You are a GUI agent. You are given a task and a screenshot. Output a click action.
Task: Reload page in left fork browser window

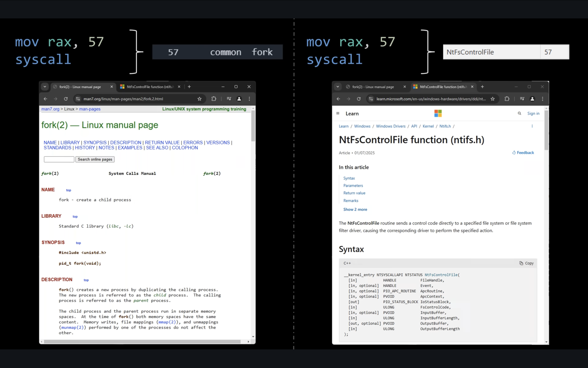(66, 99)
